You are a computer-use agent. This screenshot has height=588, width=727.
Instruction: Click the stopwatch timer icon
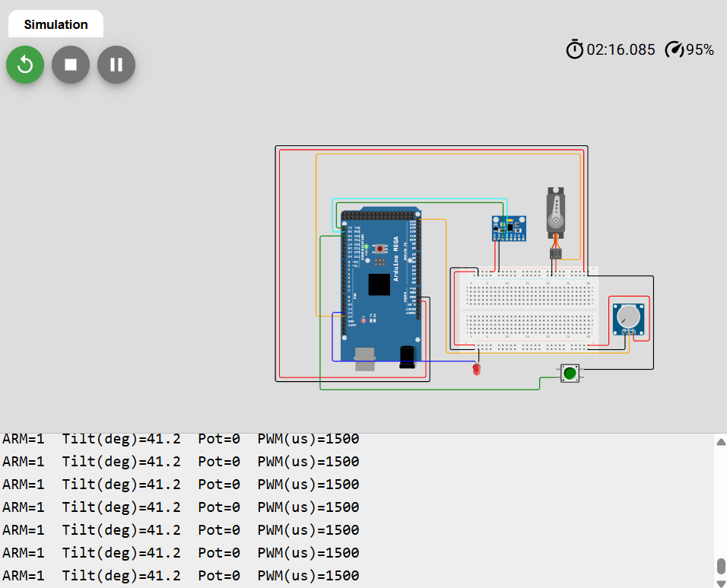click(x=575, y=49)
